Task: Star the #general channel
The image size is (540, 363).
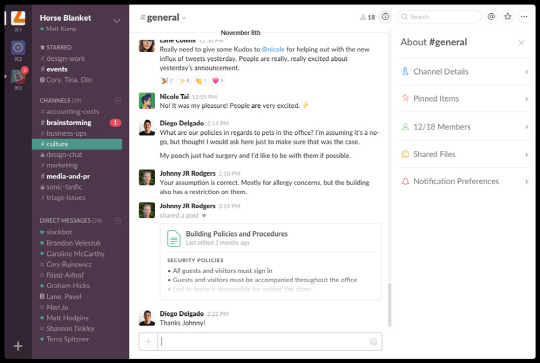Action: (508, 17)
